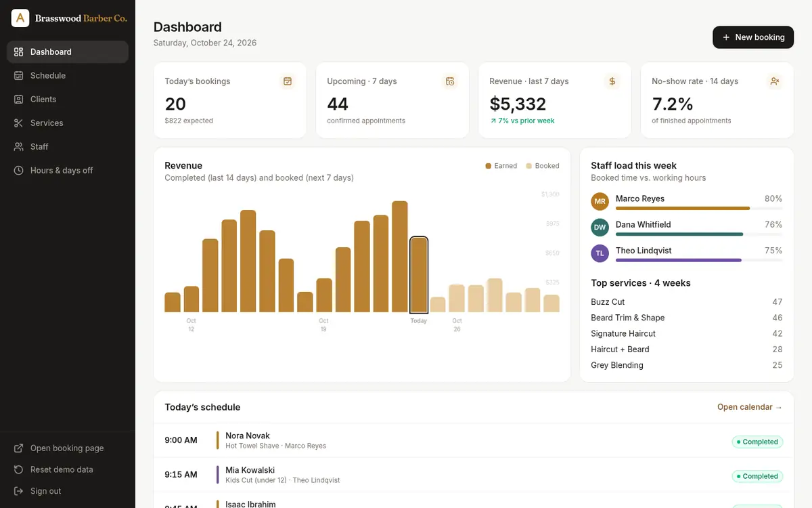
Task: Click the calendar-clock icon on Upcoming card
Action: [x=450, y=81]
